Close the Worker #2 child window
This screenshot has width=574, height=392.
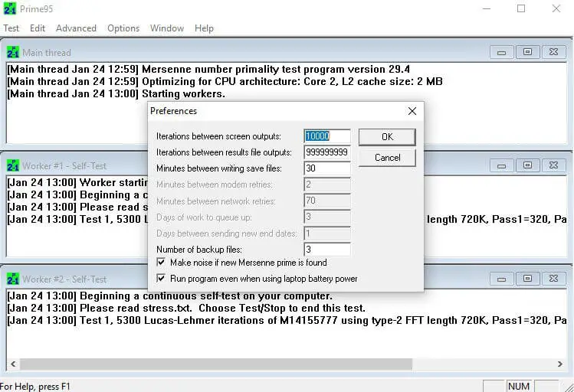click(x=553, y=279)
